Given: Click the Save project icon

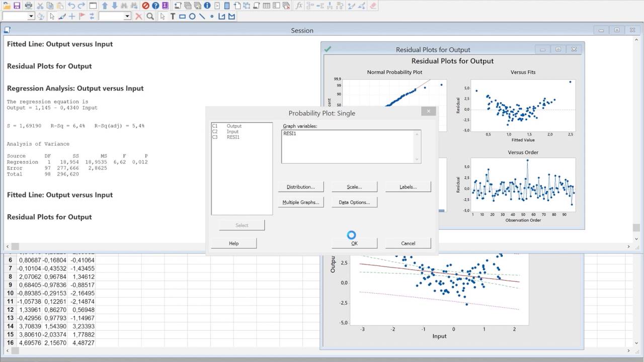Looking at the screenshot, I should pos(17,6).
